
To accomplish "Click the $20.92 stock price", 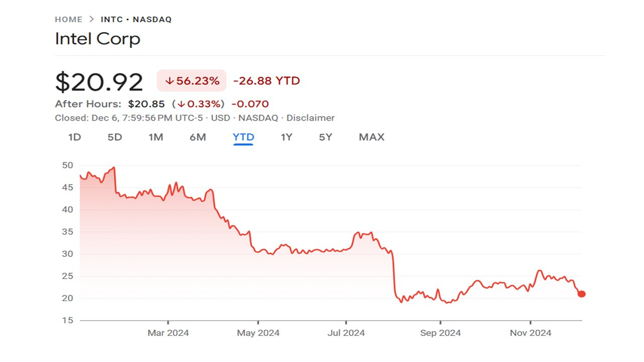I will pos(99,82).
